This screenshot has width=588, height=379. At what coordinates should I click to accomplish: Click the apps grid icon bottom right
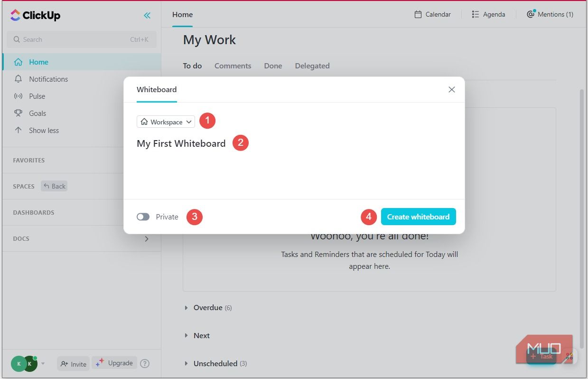click(569, 356)
